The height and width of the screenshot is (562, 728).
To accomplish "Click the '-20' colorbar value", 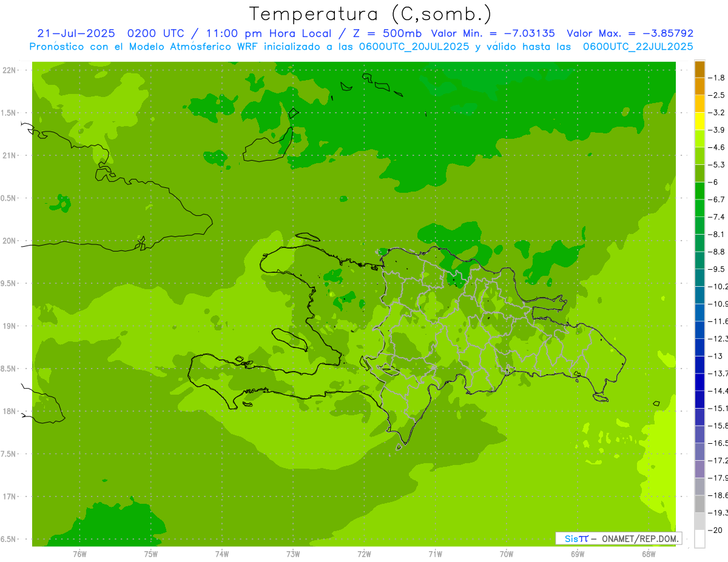I will (x=715, y=530).
